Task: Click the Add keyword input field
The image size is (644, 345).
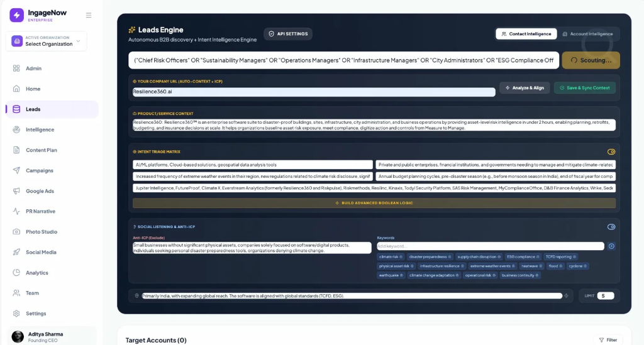Action: click(x=490, y=246)
